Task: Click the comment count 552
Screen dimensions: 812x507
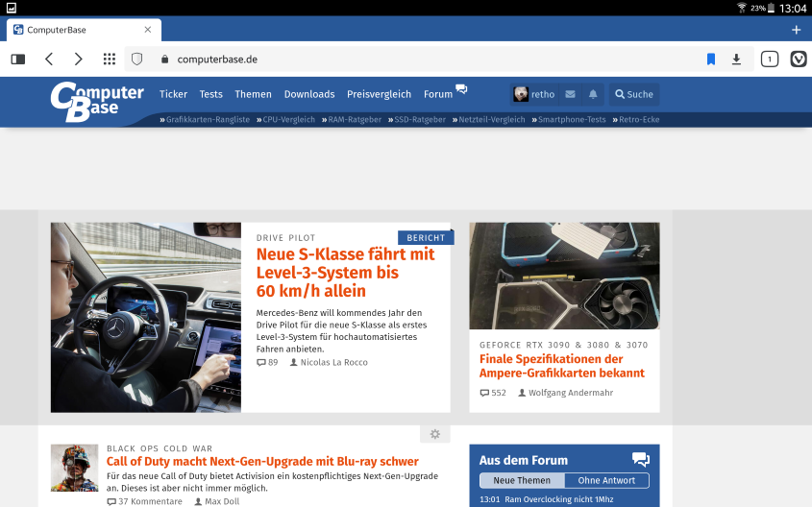Action: point(498,393)
